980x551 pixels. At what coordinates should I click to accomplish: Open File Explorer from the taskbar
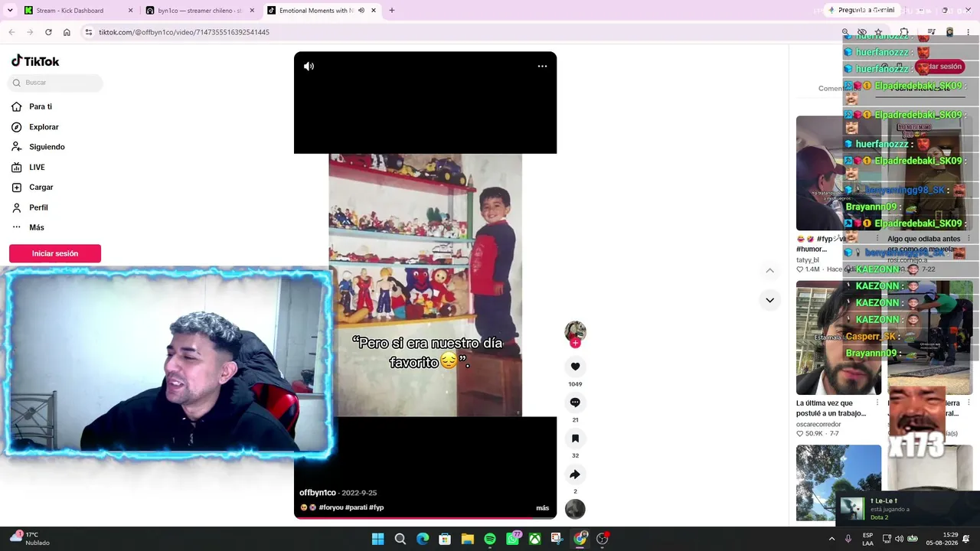click(x=468, y=540)
